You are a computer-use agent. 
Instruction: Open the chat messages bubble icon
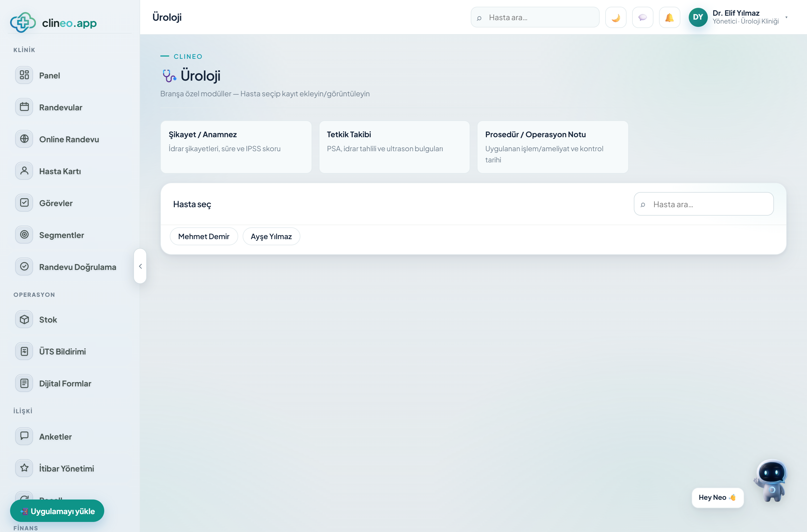(642, 17)
